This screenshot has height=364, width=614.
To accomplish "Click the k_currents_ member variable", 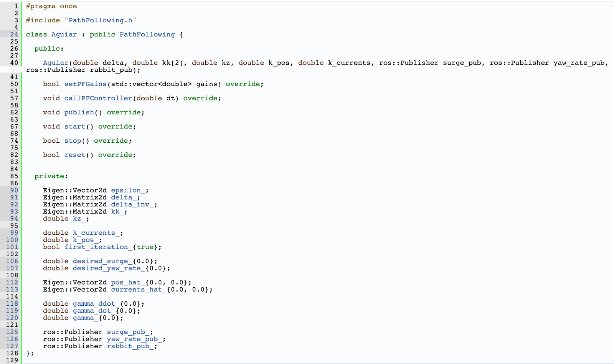I will (96, 233).
